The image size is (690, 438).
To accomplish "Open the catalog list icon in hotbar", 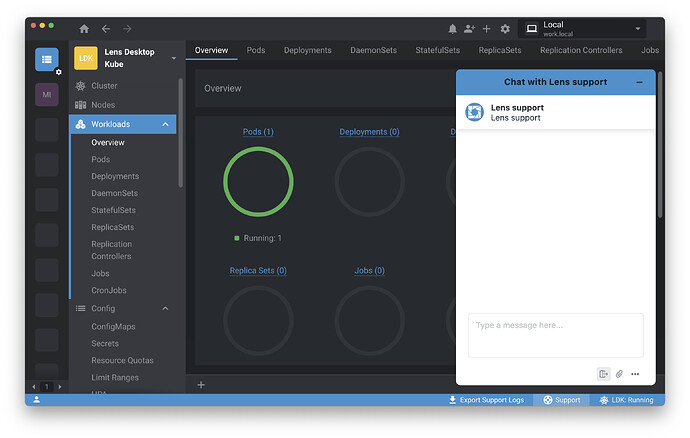I will [x=47, y=59].
